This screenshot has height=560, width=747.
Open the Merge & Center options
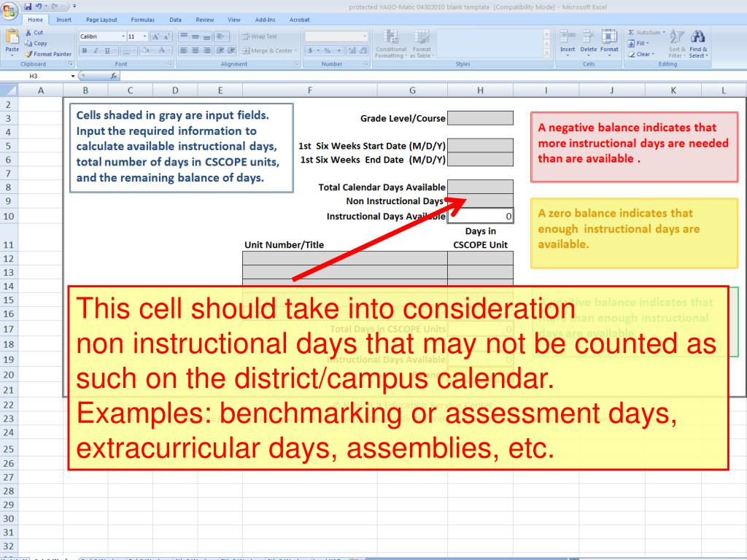point(295,50)
